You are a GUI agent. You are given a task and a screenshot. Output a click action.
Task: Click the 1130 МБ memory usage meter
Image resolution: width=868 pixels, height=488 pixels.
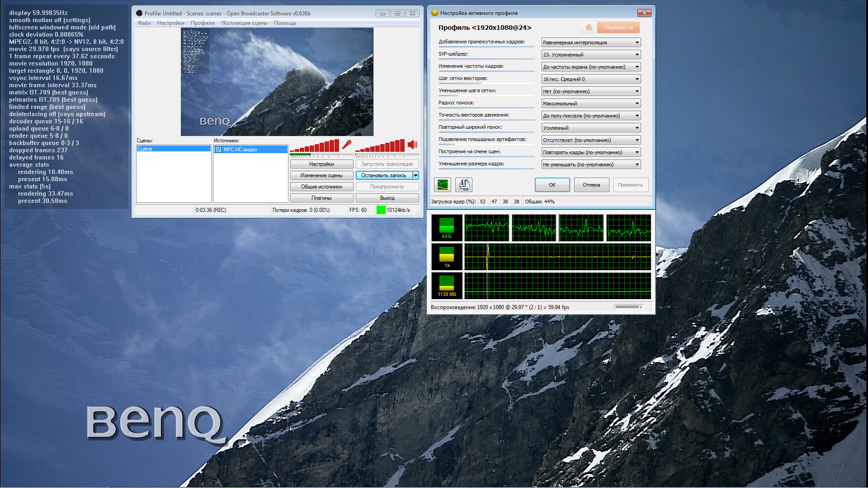(x=447, y=286)
